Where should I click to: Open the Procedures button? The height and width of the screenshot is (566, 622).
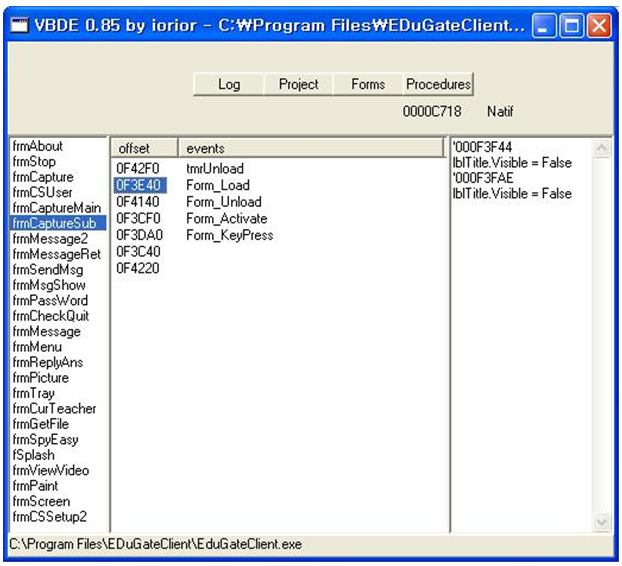pos(438,84)
